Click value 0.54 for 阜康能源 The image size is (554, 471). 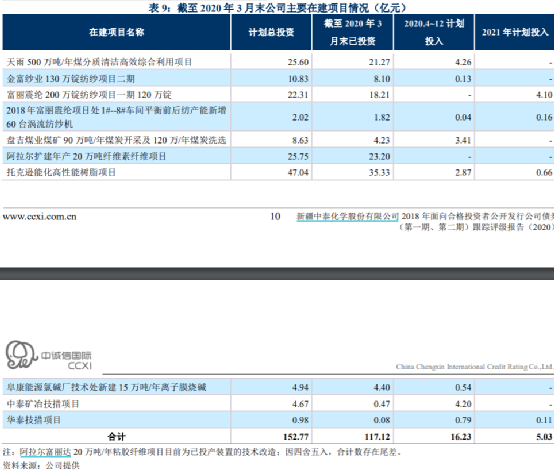point(463,388)
